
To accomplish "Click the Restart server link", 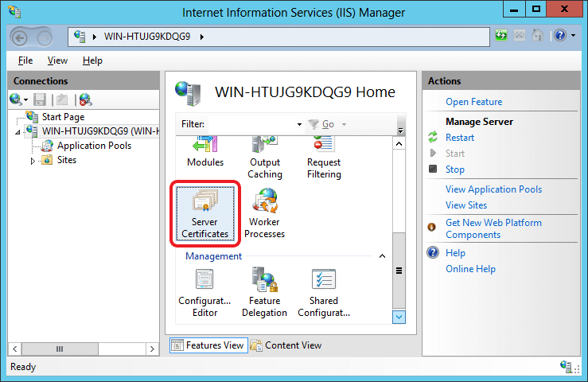I will pyautogui.click(x=460, y=138).
